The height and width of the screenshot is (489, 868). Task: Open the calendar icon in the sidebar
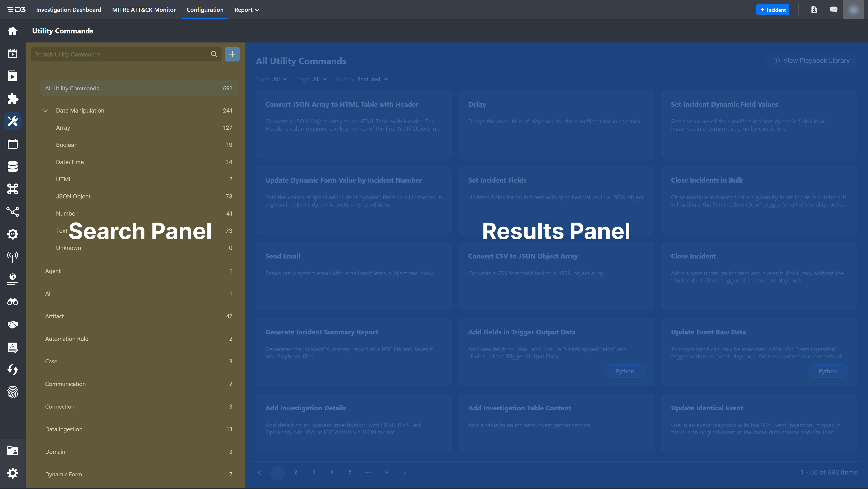(x=12, y=144)
